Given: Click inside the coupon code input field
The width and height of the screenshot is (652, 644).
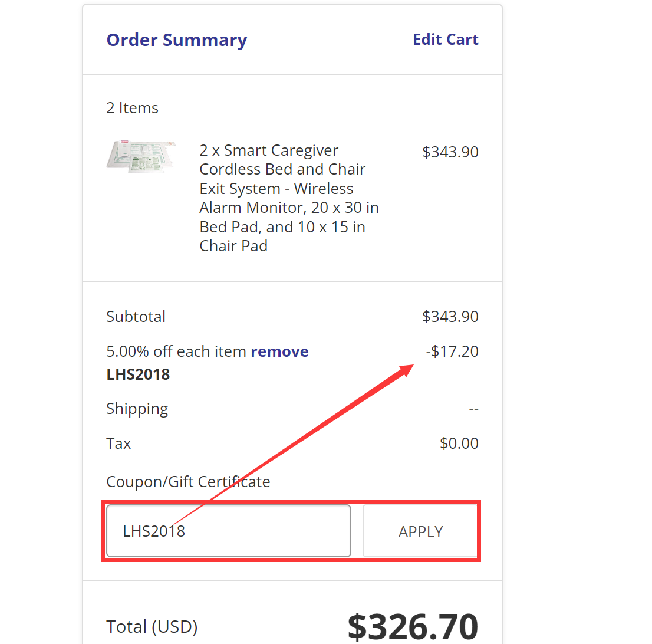Looking at the screenshot, I should tap(228, 531).
